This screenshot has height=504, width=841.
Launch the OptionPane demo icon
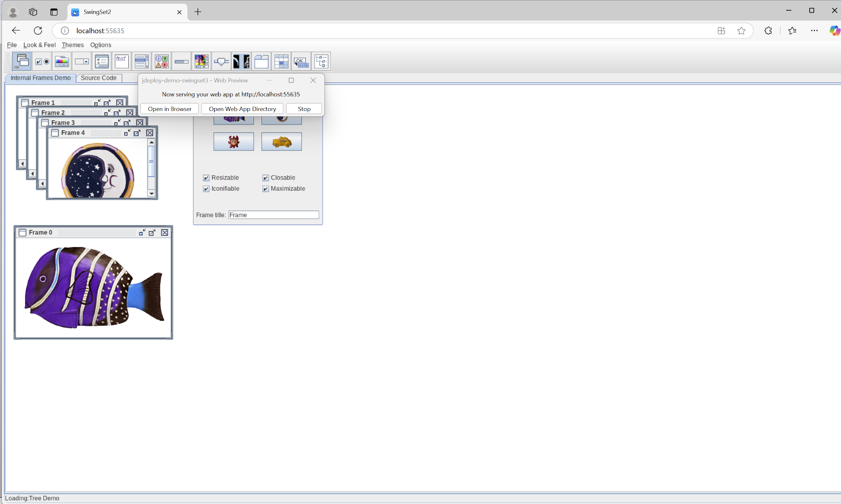(x=161, y=61)
